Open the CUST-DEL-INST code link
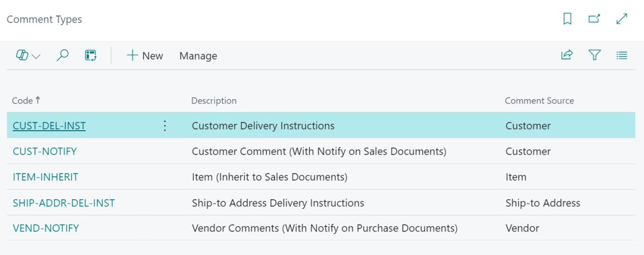Image resolution: width=644 pixels, height=255 pixels. coord(49,126)
